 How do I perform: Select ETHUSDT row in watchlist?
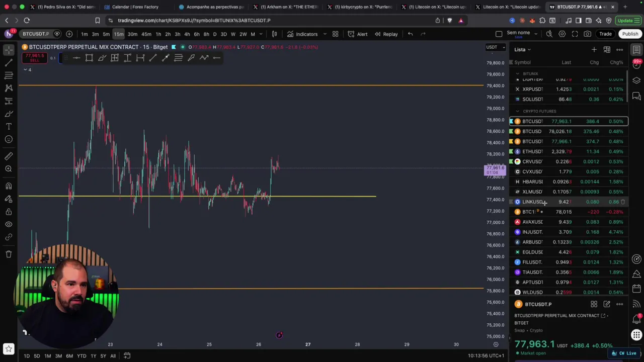tap(569, 151)
